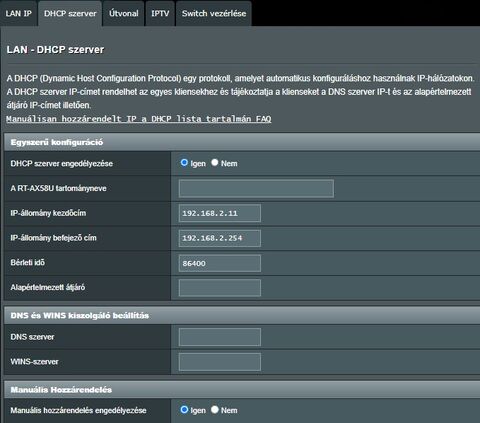
Task: Click the IP-állomány kezdőcím label
Action: pos(48,213)
